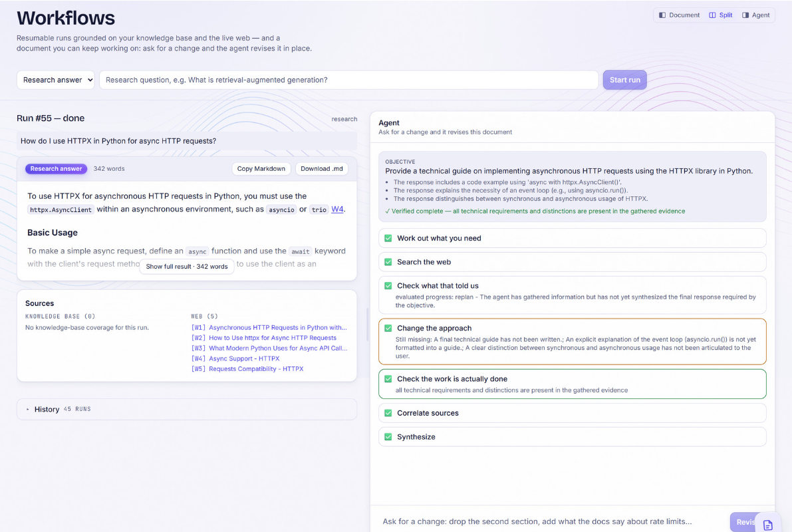Open source W2 How to Use httpx

(263, 338)
